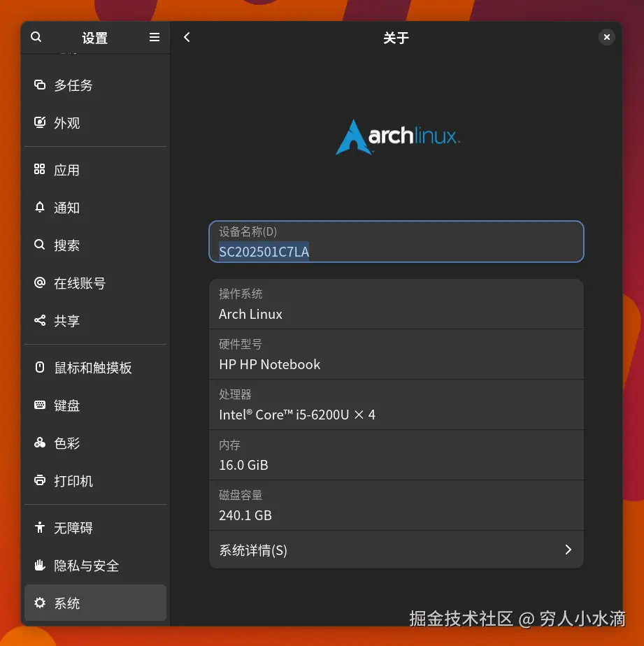Screen dimensions: 644x646
Task: Open the 搜索 settings page
Action: 96,245
